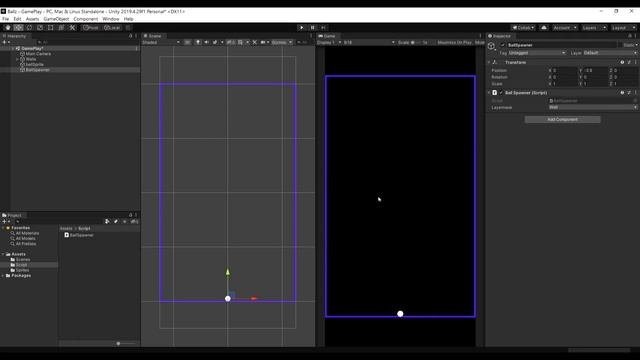640x360 pixels.
Task: Open the Layout dropdown
Action: [623, 28]
